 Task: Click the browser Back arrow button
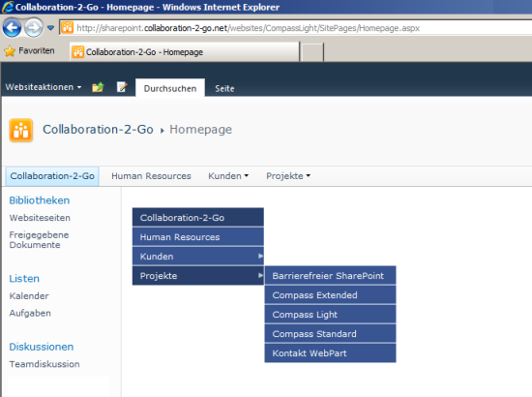click(x=12, y=27)
